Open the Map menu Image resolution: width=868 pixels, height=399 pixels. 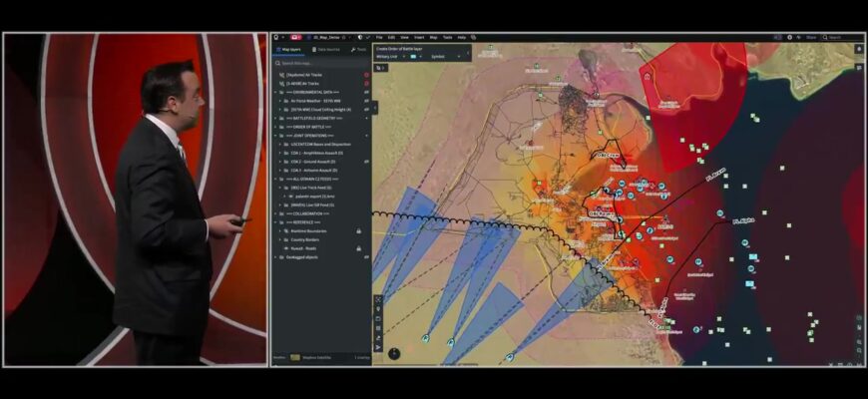(433, 37)
